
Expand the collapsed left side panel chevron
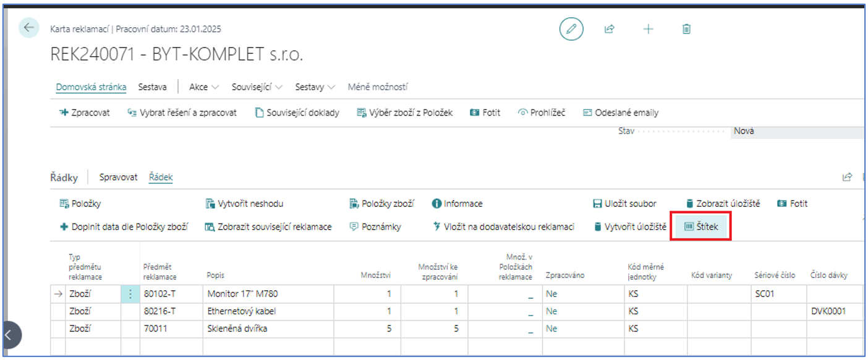pyautogui.click(x=9, y=335)
